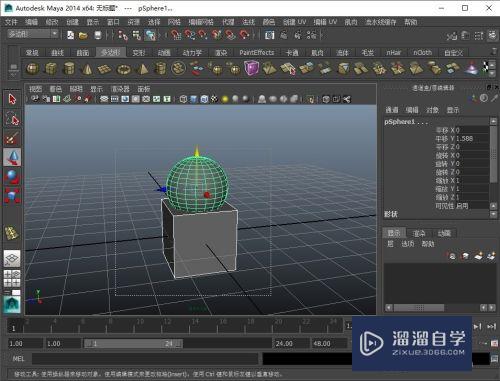Switch to the 曲面 shelf tab

click(83, 53)
